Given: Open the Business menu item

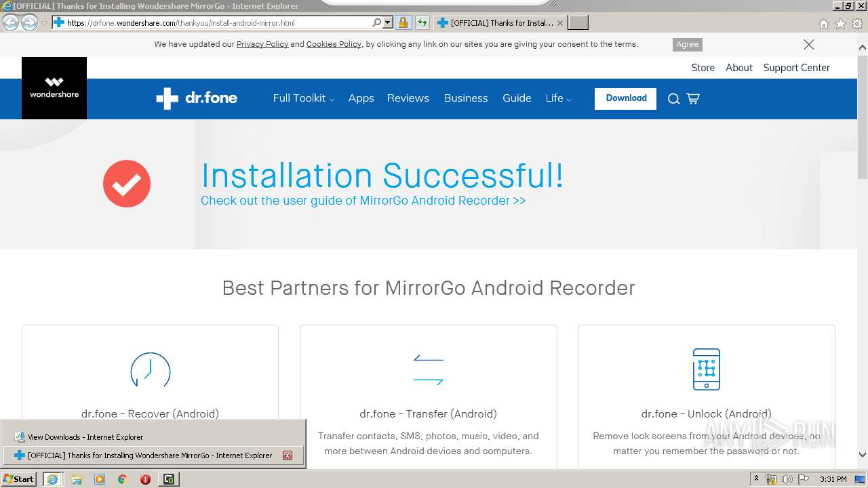Looking at the screenshot, I should [466, 98].
